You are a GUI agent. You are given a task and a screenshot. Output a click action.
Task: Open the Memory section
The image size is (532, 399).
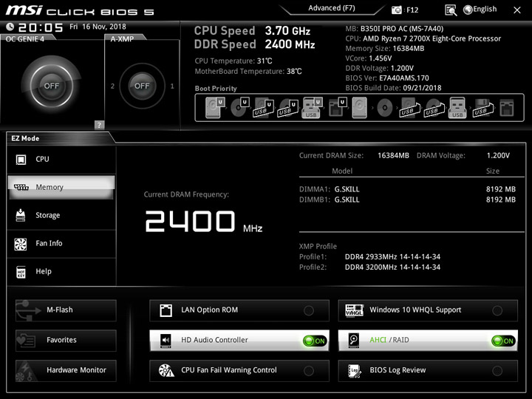(61, 187)
